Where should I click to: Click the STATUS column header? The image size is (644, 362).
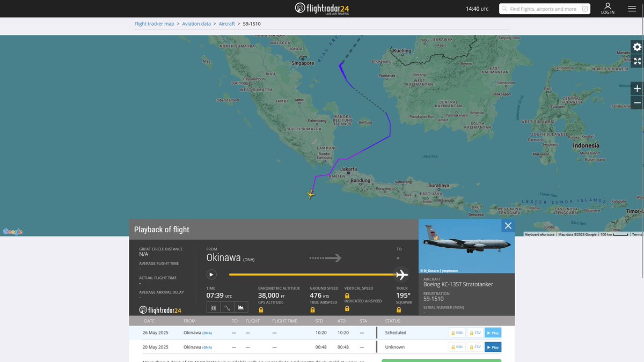click(393, 321)
